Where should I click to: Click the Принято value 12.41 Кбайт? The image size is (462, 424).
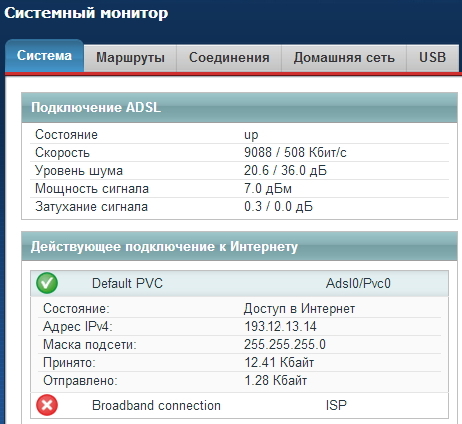pyautogui.click(x=279, y=362)
